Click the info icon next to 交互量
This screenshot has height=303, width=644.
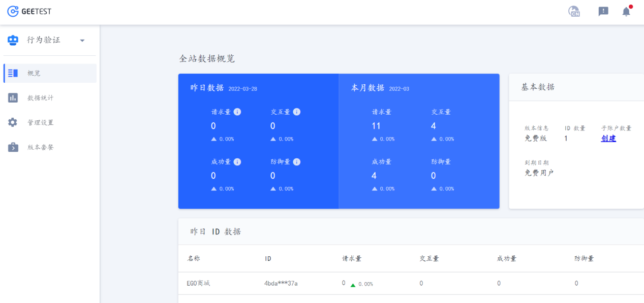tap(297, 112)
